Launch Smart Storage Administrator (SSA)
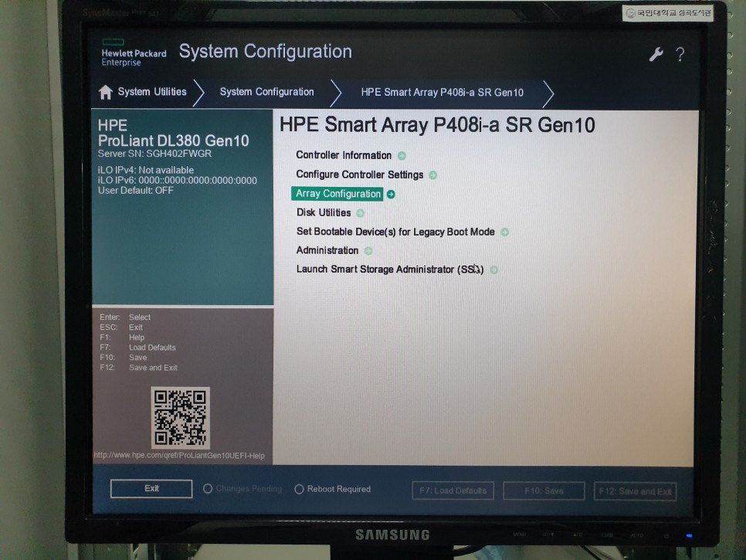Image resolution: width=746 pixels, height=560 pixels. (390, 270)
